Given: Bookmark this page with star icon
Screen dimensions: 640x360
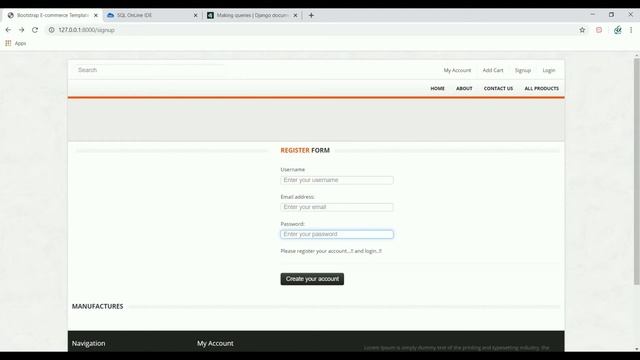Looking at the screenshot, I should click(582, 30).
